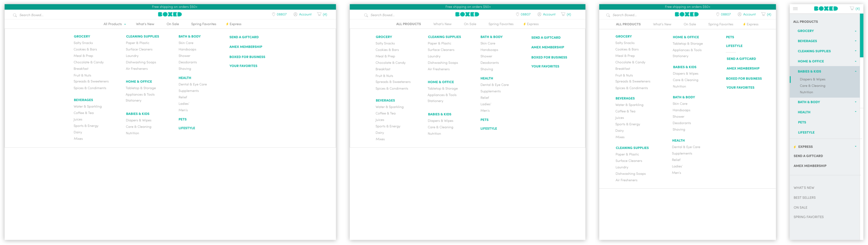Open BOXED FOR BUSINESS link in second mockup
This screenshot has width=868, height=245.
click(549, 58)
